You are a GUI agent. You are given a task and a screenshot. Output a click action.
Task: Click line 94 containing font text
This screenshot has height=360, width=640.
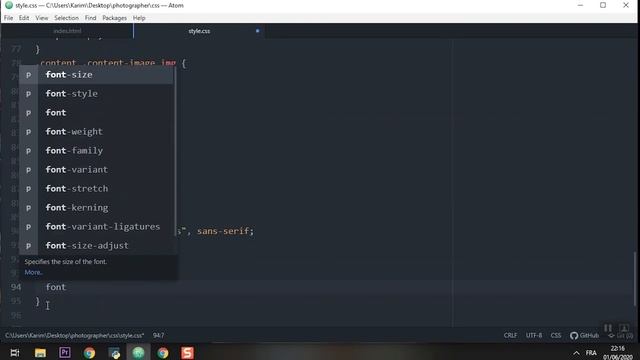(56, 287)
